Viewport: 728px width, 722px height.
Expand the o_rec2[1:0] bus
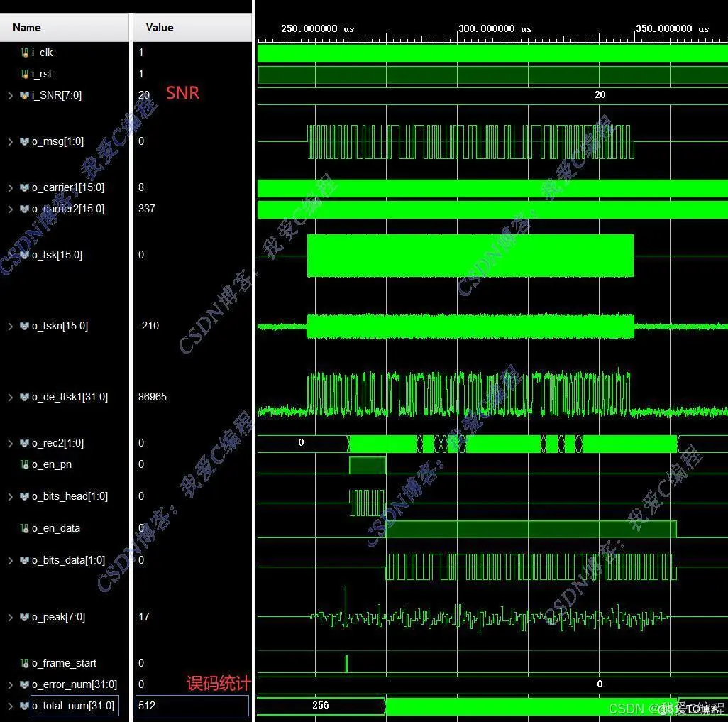tap(10, 443)
